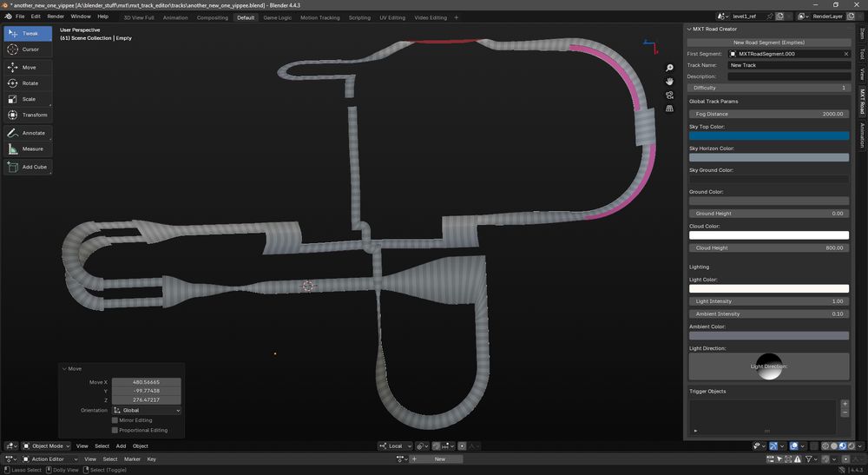Open the Global orientation dropdown

(x=147, y=410)
